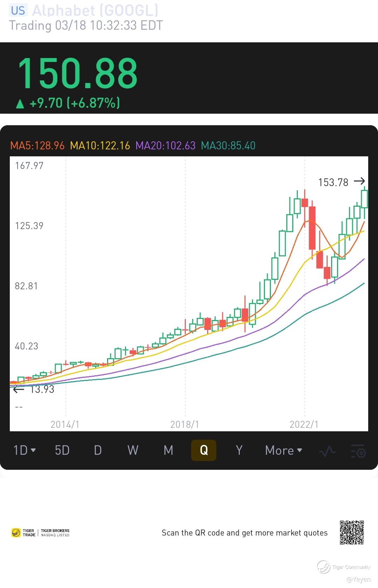Open the chart indicator waveform icon
This screenshot has width=378, height=588.
pyautogui.click(x=327, y=451)
